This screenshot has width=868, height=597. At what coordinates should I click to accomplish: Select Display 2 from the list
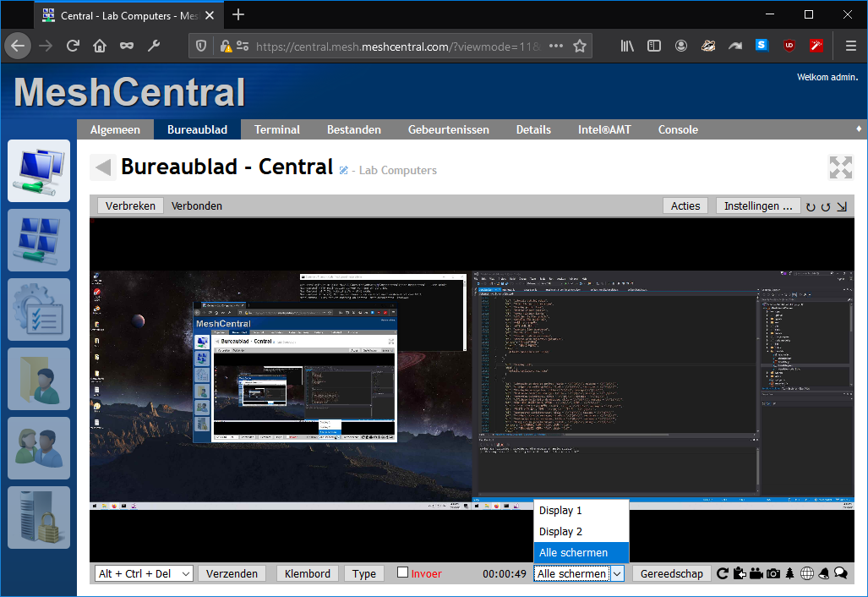[581, 532]
